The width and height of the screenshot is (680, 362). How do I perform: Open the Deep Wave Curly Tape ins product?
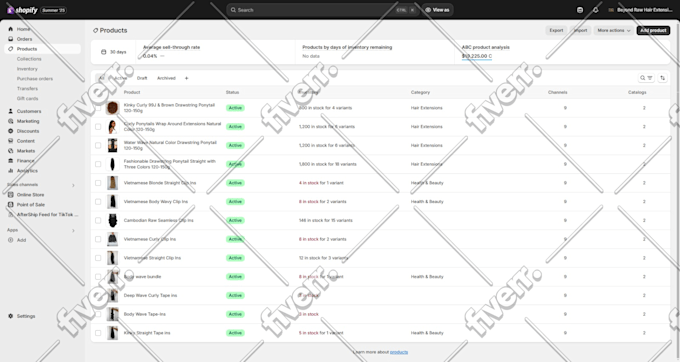(150, 295)
